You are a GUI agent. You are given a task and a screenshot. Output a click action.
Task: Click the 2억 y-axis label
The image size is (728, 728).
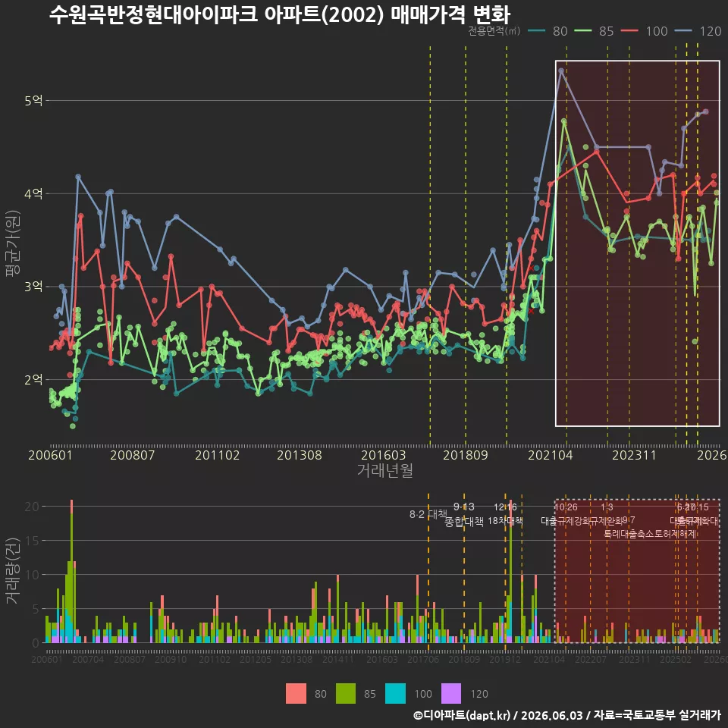(x=33, y=379)
